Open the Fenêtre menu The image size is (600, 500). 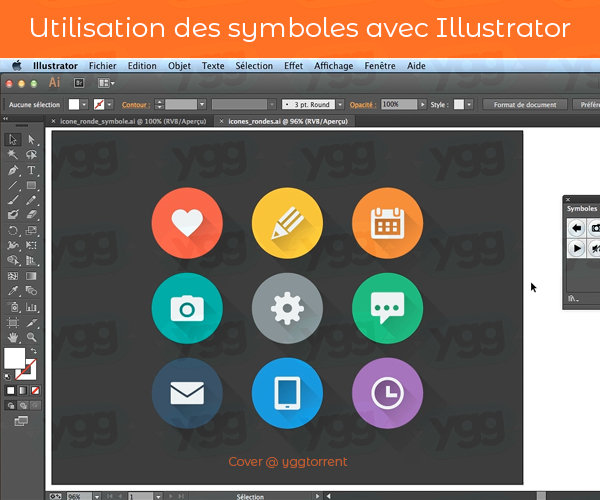(x=380, y=66)
